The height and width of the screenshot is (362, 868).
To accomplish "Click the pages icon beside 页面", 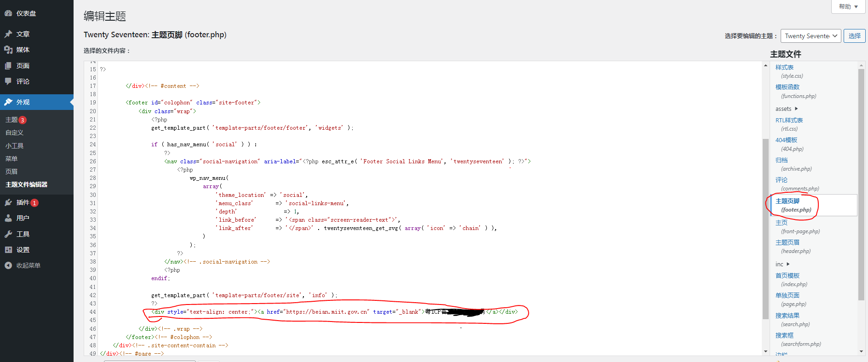I will pyautogui.click(x=8, y=66).
